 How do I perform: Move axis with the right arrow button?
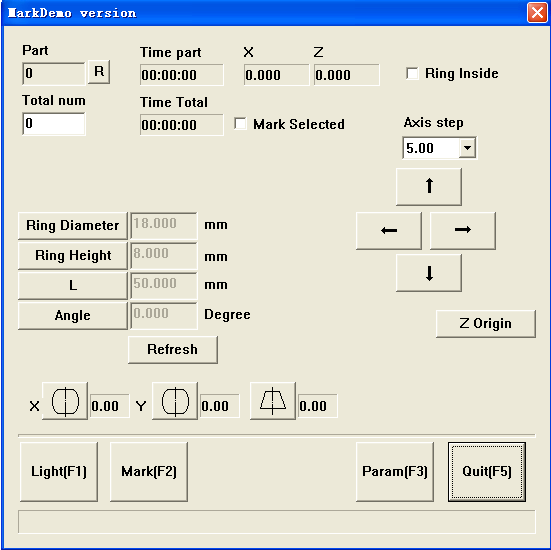pyautogui.click(x=463, y=231)
